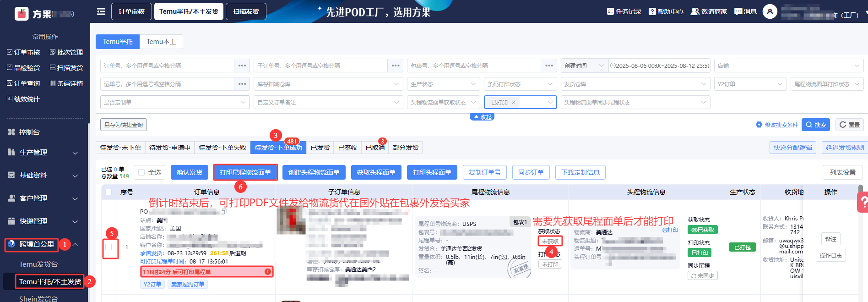Open 发货仓库 dropdown
This screenshot has width=868, height=302.
pos(635,84)
